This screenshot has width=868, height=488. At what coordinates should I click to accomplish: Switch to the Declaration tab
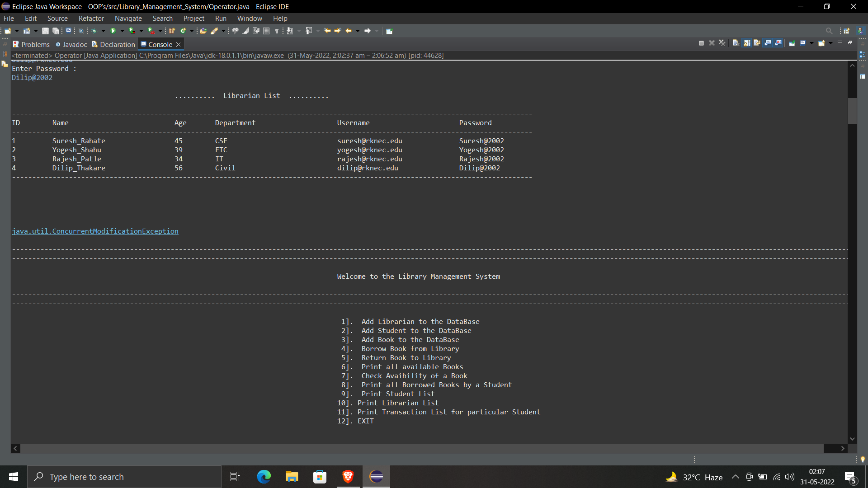click(x=113, y=44)
